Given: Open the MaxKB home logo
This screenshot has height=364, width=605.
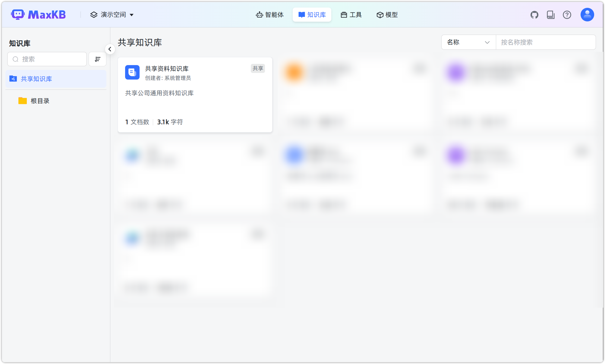Looking at the screenshot, I should pyautogui.click(x=38, y=14).
